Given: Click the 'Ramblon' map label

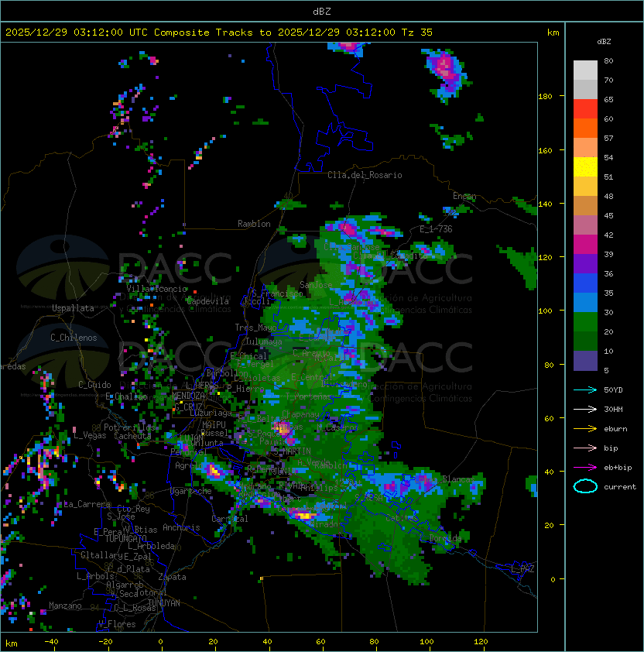Looking at the screenshot, I should click(254, 224).
